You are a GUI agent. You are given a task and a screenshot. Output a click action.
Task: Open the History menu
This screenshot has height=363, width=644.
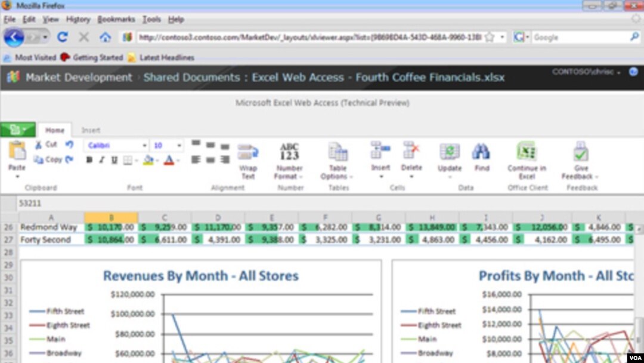pos(78,19)
